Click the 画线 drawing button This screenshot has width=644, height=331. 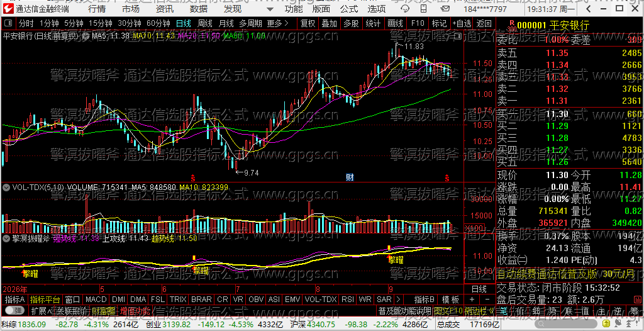pos(395,23)
